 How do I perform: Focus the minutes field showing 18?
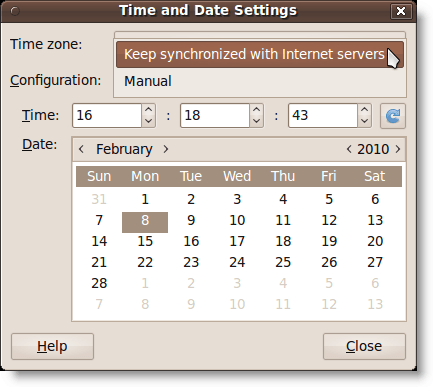(x=215, y=116)
